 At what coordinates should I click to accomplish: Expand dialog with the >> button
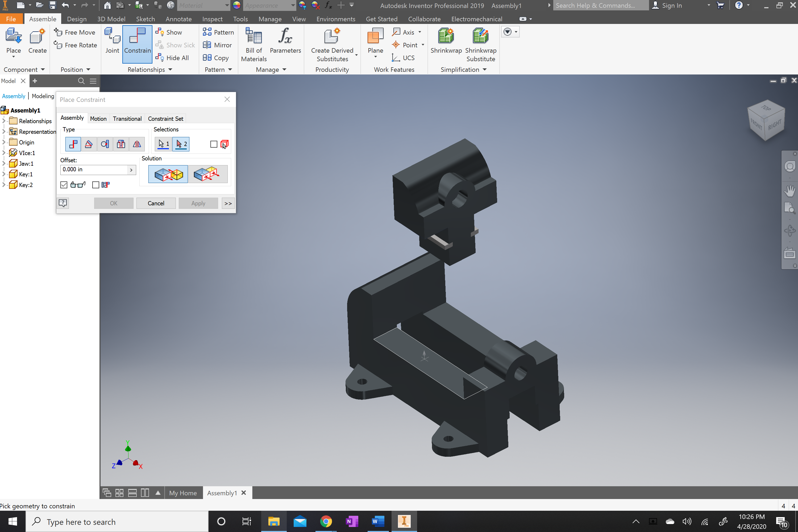coord(228,203)
